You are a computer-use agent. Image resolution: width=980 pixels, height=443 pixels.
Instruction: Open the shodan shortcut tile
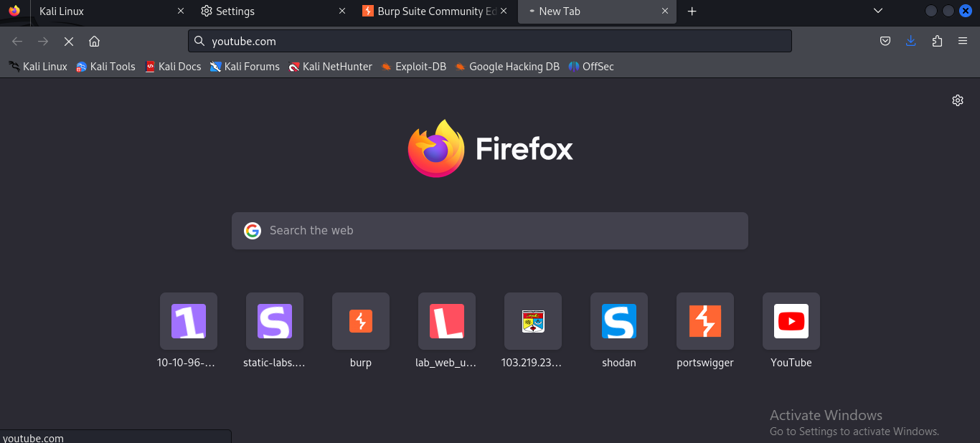point(619,321)
